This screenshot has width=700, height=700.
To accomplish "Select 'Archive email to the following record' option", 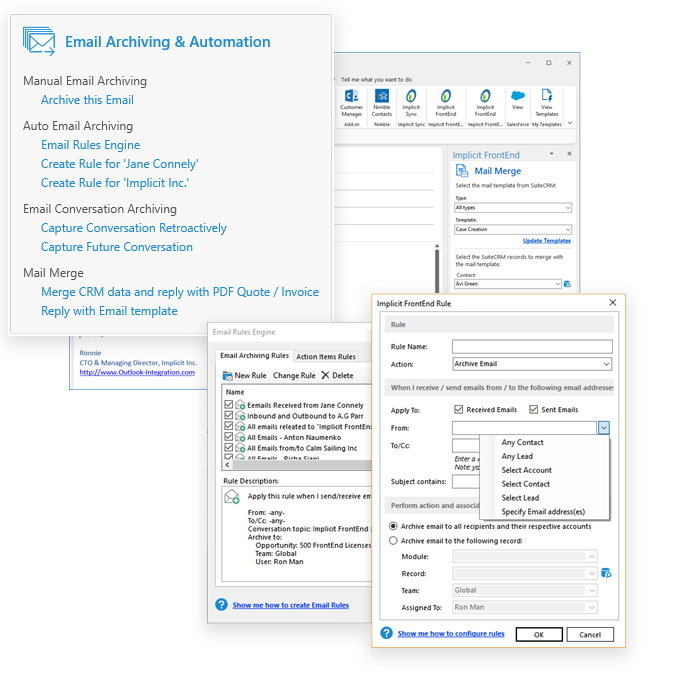I will point(393,541).
